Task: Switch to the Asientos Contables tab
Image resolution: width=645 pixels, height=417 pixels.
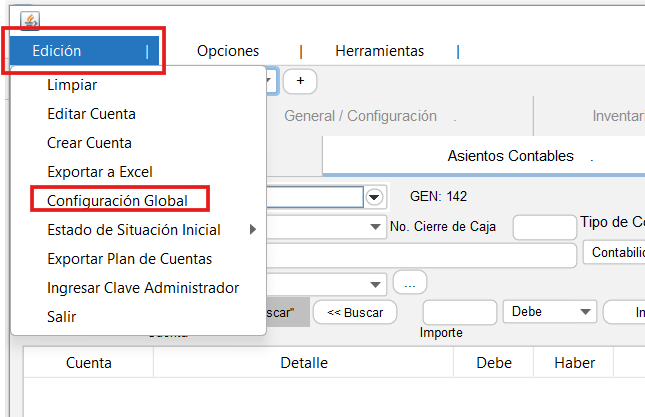Action: [510, 156]
